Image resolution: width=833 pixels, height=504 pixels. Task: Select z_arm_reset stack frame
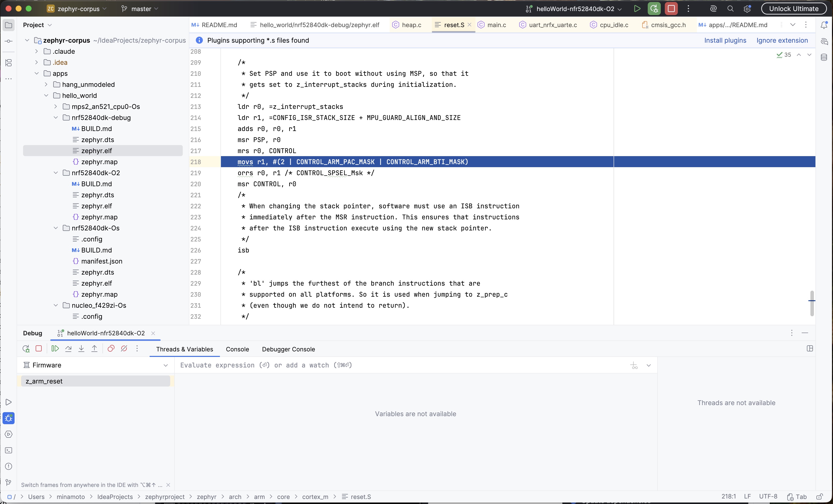[95, 381]
